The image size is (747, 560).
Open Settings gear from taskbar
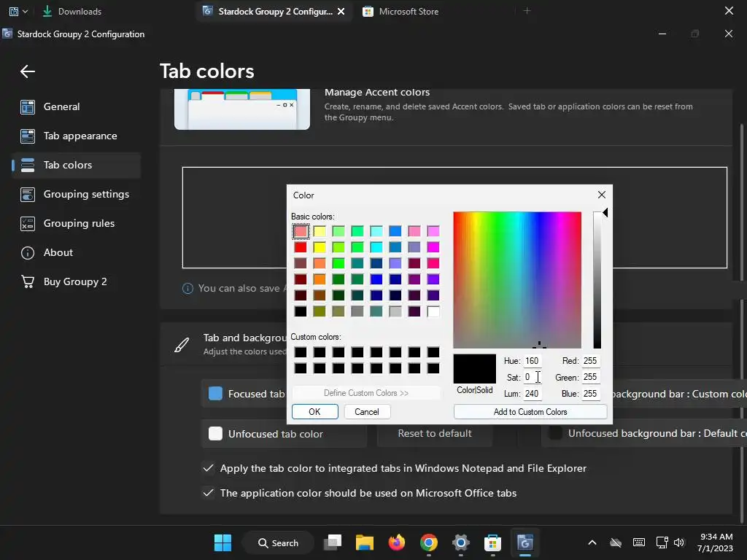click(461, 542)
